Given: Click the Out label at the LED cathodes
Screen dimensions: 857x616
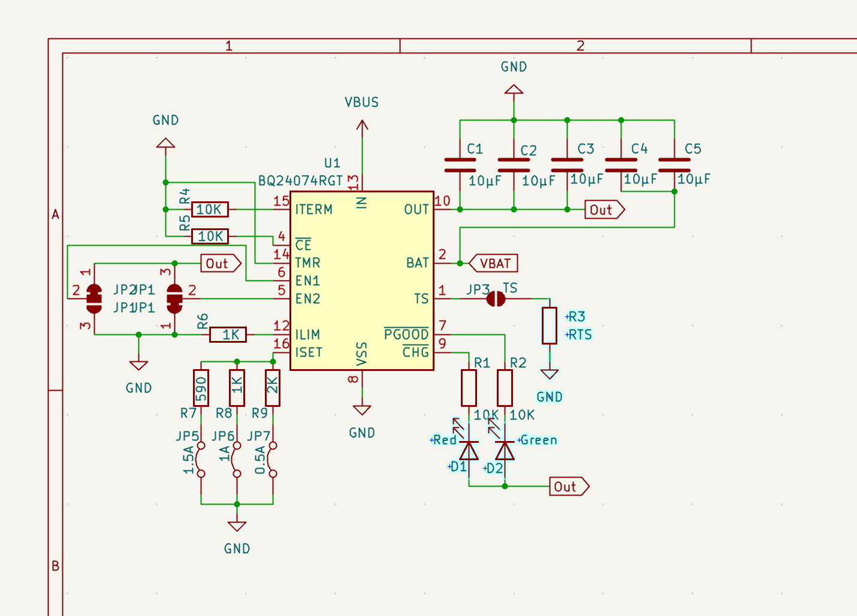Looking at the screenshot, I should (569, 487).
